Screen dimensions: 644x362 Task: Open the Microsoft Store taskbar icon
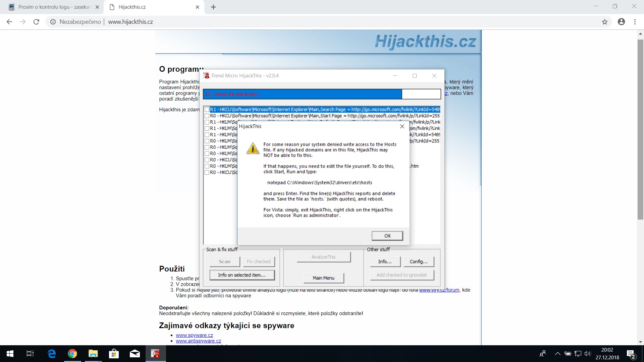tap(114, 354)
